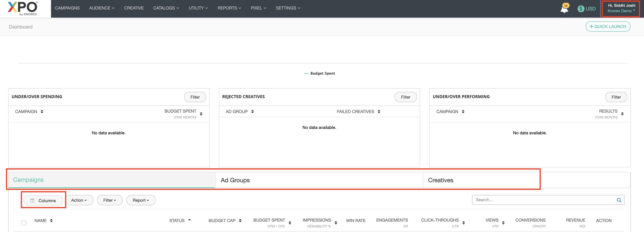Image resolution: width=644 pixels, height=232 pixels.
Task: Click the Action column header
Action: coord(604,220)
